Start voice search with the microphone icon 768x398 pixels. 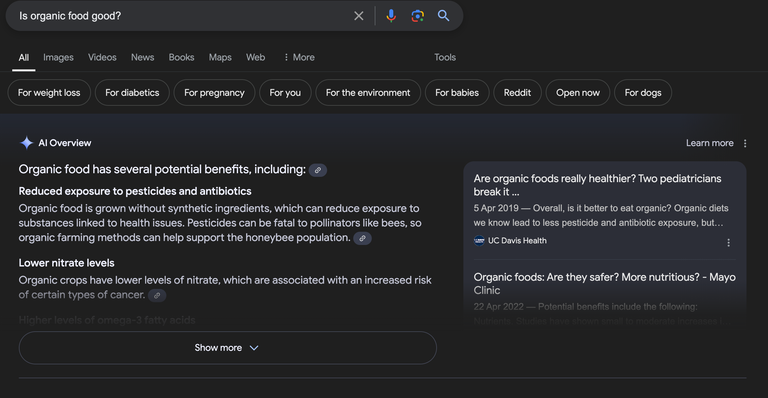pos(391,16)
